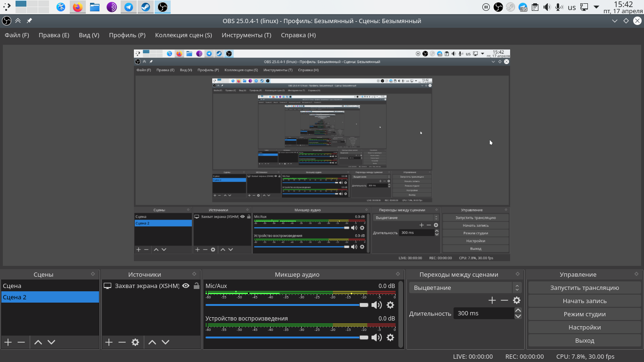The image size is (644, 362).
Task: Mute the Mic/Aux speaker icon
Action: point(376,305)
